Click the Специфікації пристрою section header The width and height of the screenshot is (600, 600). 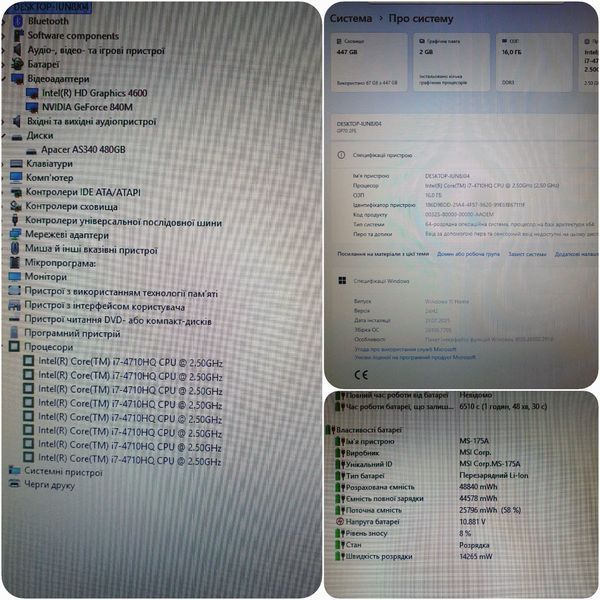(382, 155)
